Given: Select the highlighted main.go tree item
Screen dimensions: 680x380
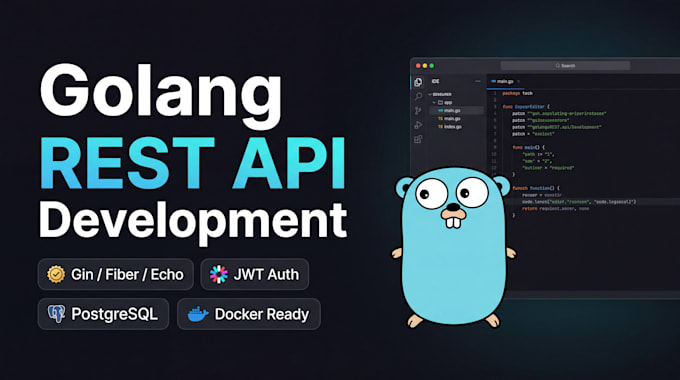Looking at the screenshot, I should [x=456, y=111].
